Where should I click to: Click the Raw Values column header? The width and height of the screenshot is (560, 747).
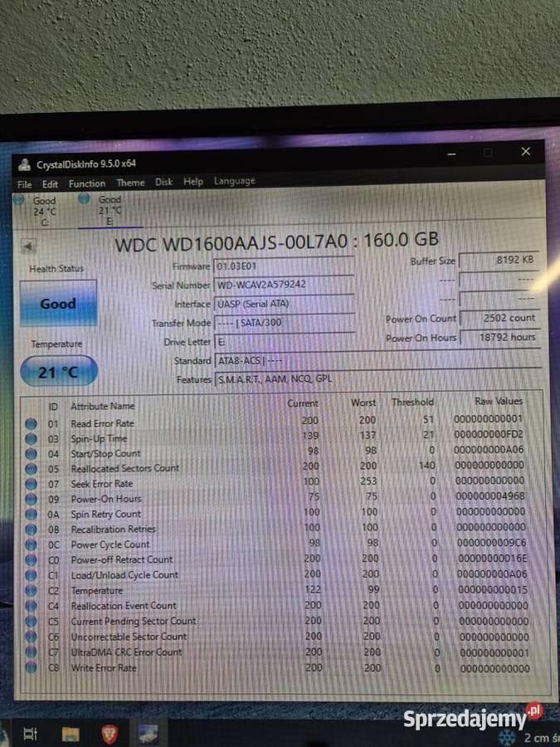point(499,401)
